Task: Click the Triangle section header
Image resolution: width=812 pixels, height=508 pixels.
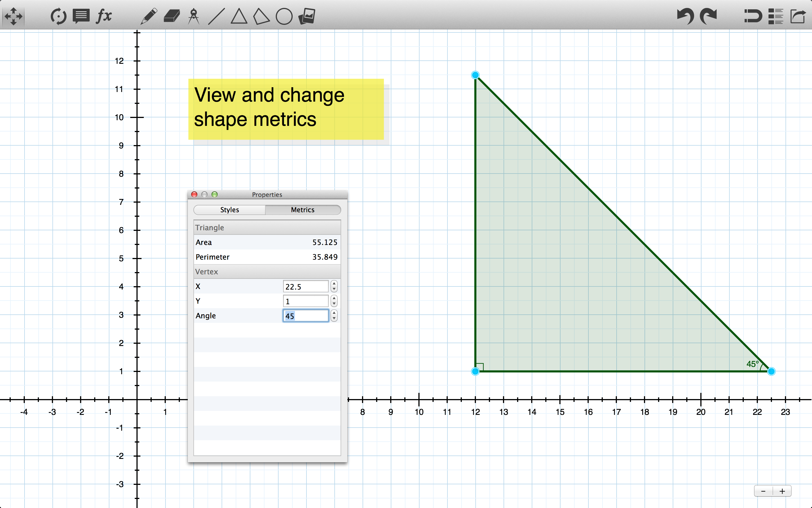Action: pos(267,227)
